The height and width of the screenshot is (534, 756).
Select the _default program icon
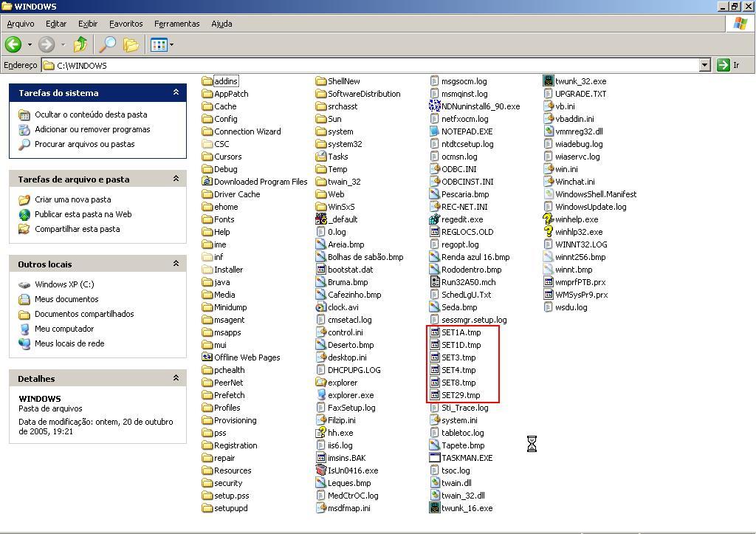(x=320, y=219)
